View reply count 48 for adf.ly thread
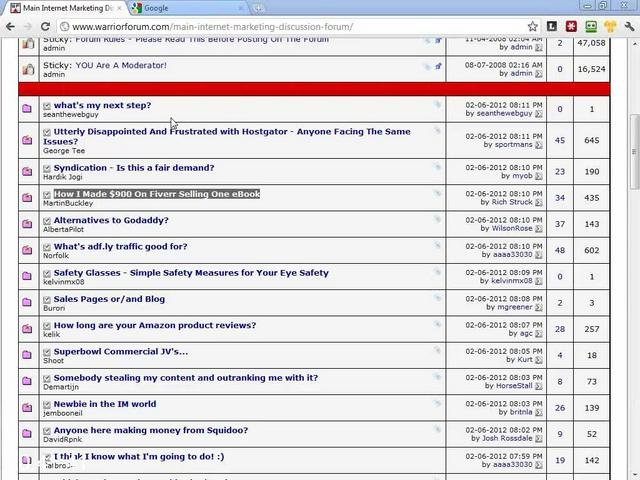The height and width of the screenshot is (480, 640). 560,250
